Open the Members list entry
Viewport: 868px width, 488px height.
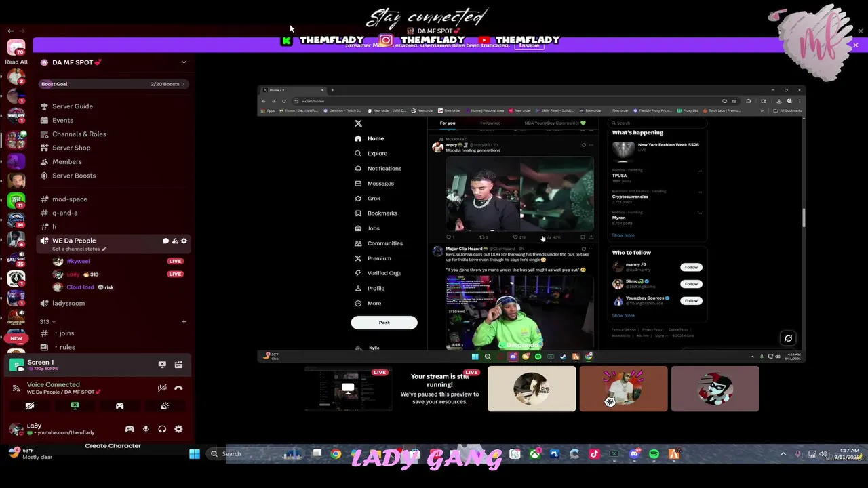(x=67, y=161)
